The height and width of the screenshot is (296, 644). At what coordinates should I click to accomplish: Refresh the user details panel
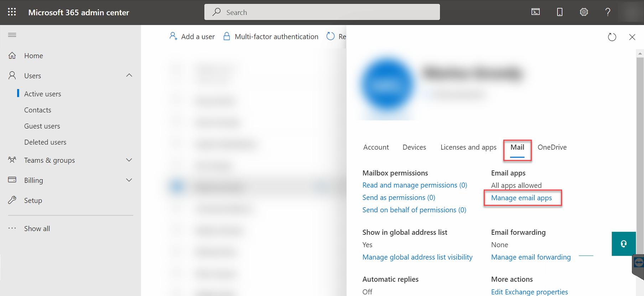[x=612, y=37]
